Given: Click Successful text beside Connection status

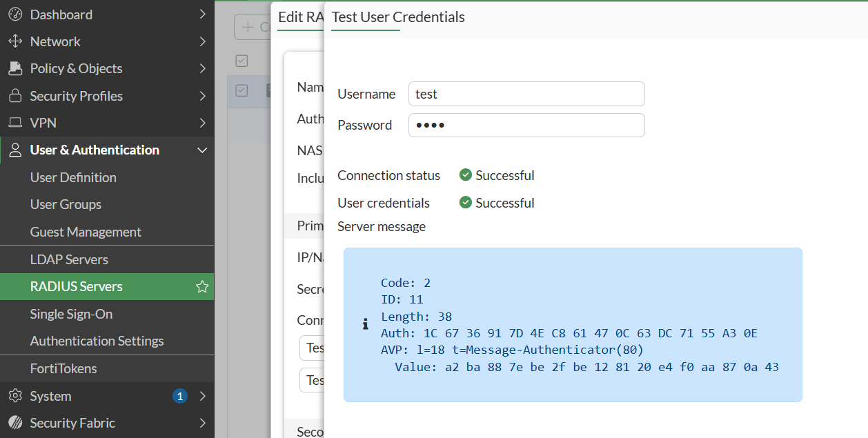Looking at the screenshot, I should (505, 175).
